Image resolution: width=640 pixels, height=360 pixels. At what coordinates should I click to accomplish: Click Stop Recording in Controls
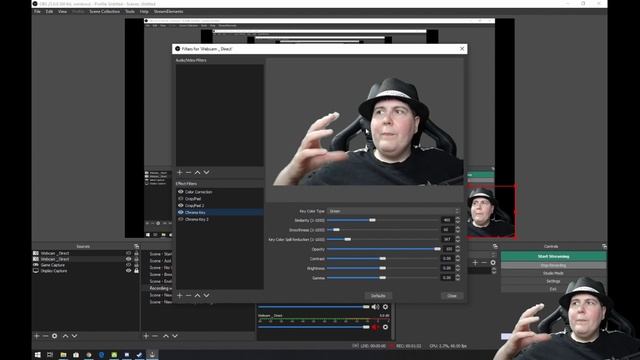tap(553, 265)
